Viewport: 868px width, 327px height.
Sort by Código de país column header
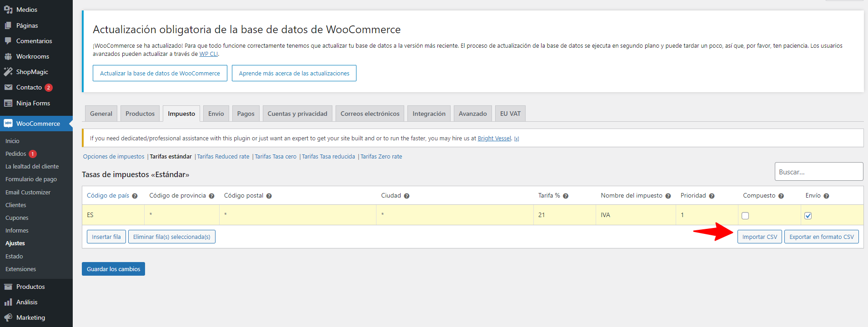click(x=108, y=196)
